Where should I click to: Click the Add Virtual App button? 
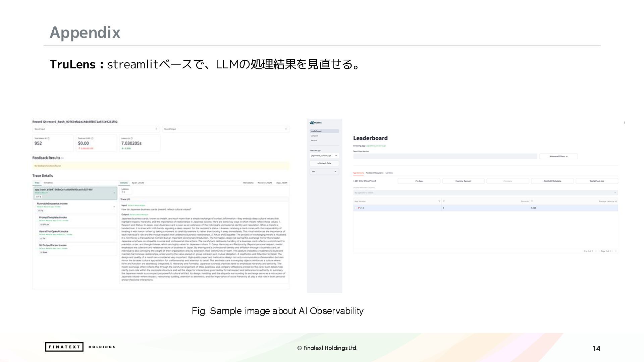(x=597, y=181)
